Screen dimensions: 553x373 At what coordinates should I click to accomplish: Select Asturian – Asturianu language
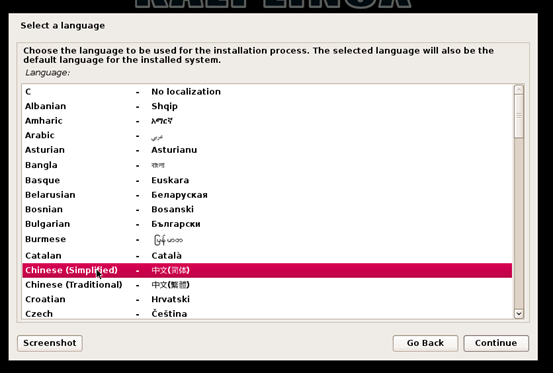click(x=267, y=150)
